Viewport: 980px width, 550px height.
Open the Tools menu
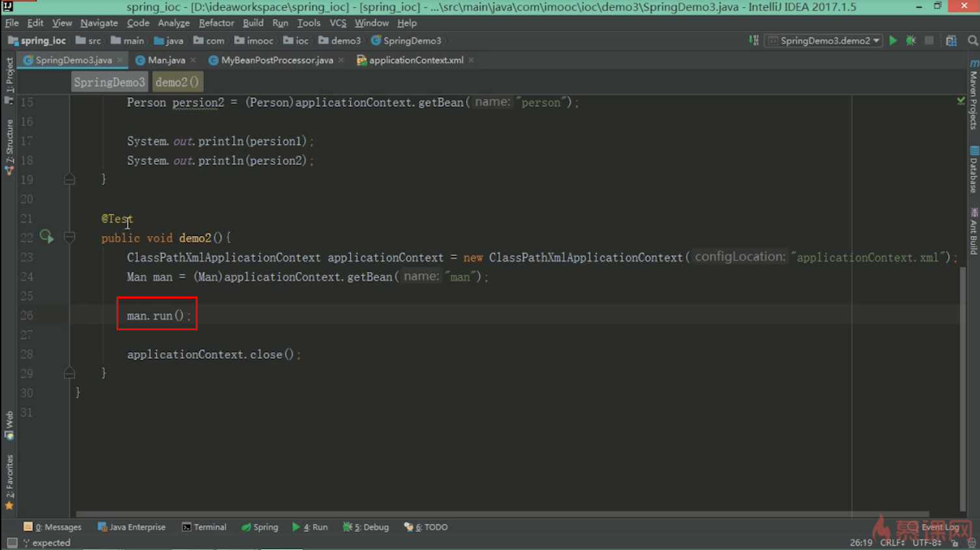[x=309, y=23]
